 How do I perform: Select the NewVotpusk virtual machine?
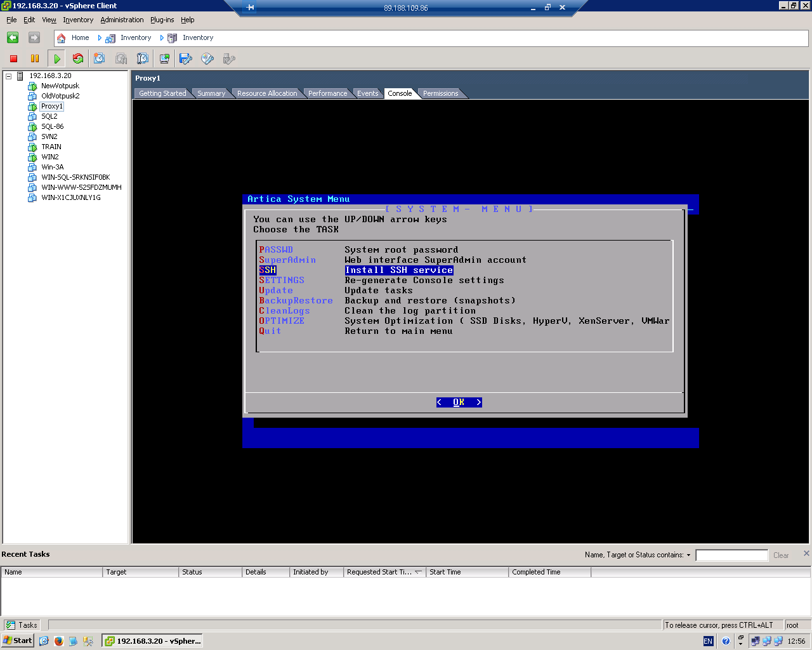click(x=60, y=86)
